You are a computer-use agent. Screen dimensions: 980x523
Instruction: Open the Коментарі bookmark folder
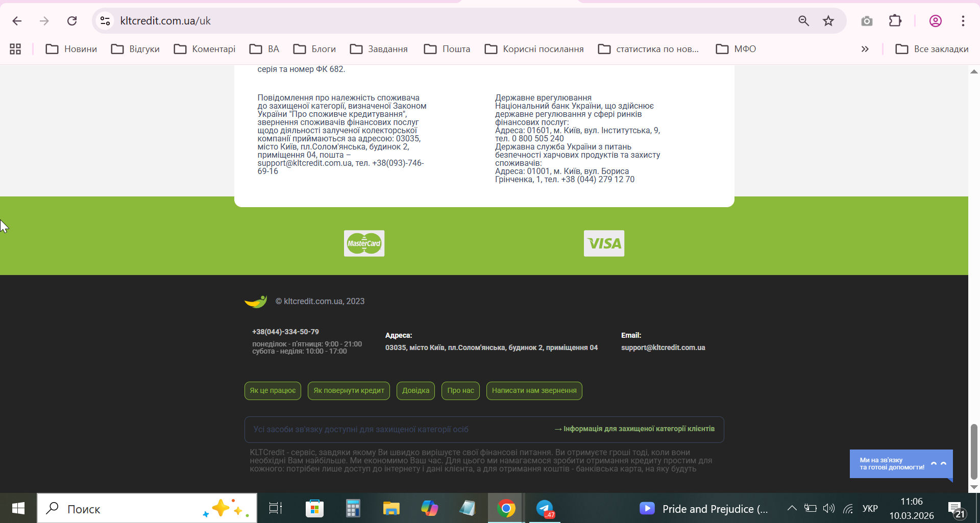point(205,49)
